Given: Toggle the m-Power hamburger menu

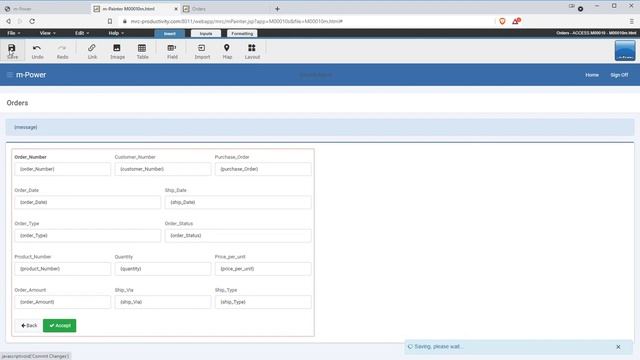Looking at the screenshot, I should point(9,75).
